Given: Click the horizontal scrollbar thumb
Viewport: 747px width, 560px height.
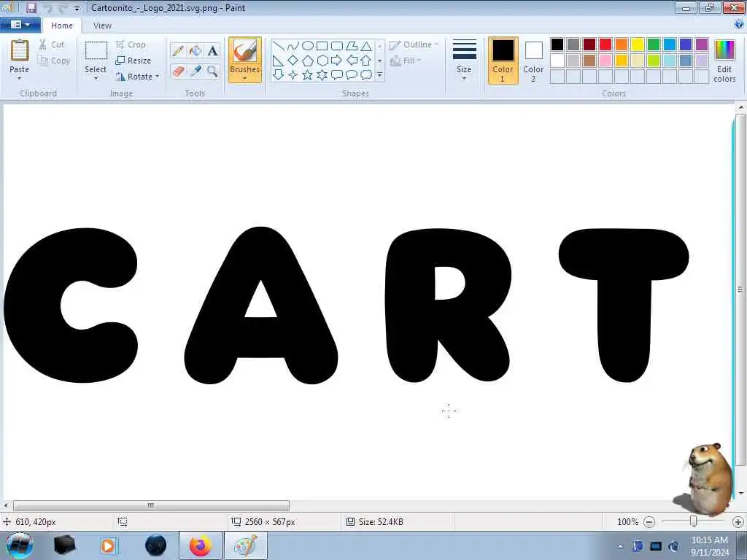Looking at the screenshot, I should [x=151, y=505].
